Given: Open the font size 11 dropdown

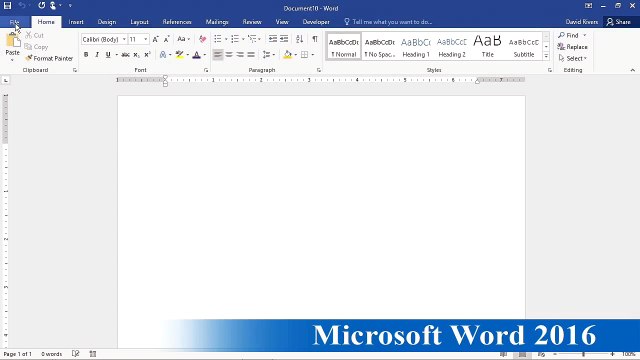Looking at the screenshot, I should [x=145, y=39].
